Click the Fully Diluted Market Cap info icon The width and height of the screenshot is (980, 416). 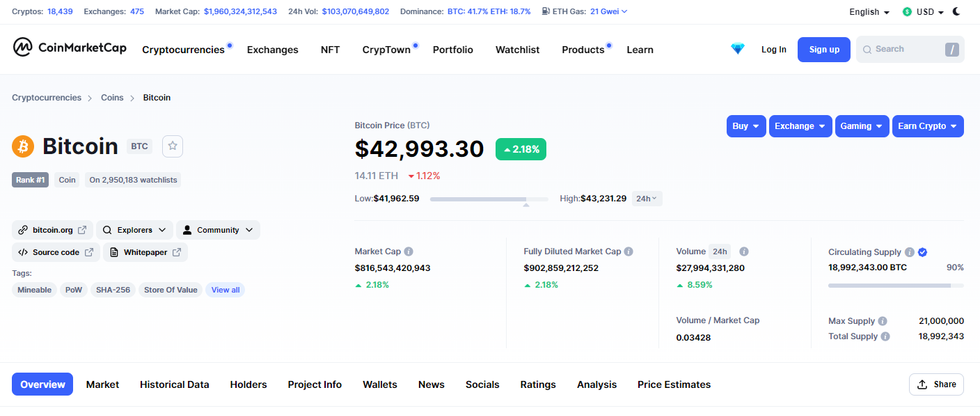[629, 252]
